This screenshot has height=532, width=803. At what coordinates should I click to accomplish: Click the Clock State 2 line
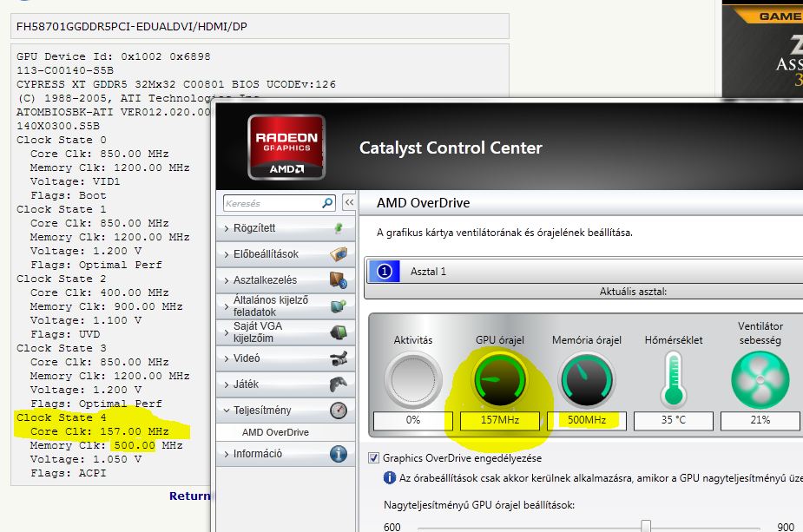[x=62, y=279]
